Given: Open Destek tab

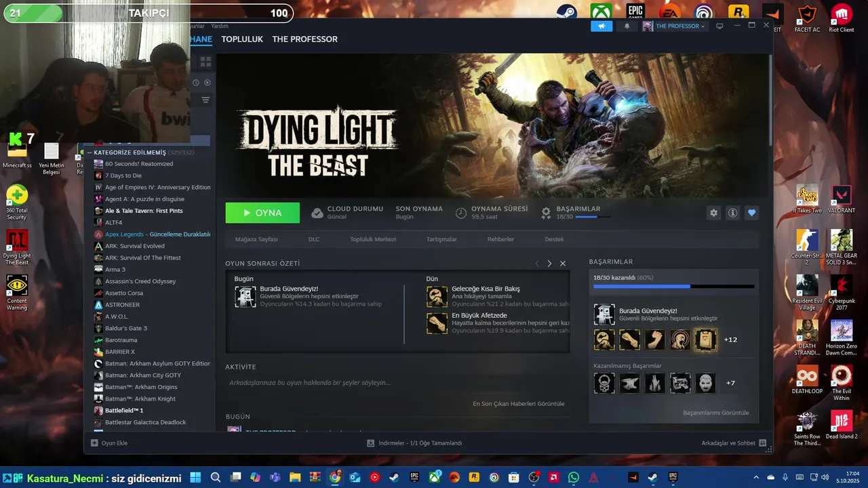Looking at the screenshot, I should (x=554, y=239).
